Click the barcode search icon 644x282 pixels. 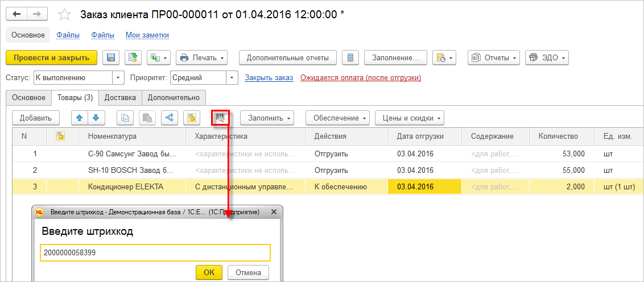pyautogui.click(x=220, y=118)
